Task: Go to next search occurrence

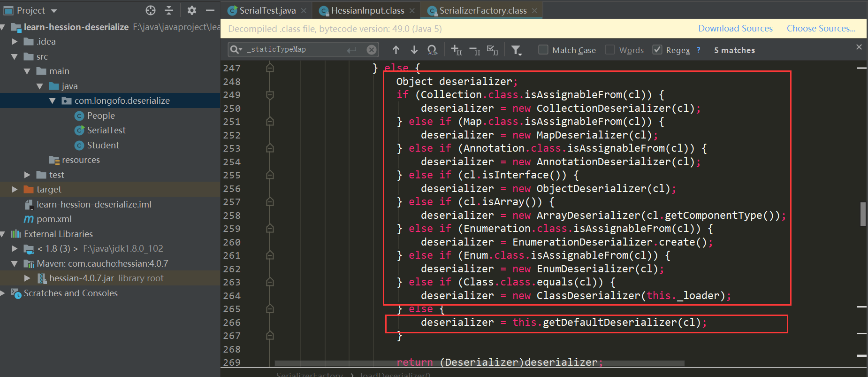Action: 414,50
